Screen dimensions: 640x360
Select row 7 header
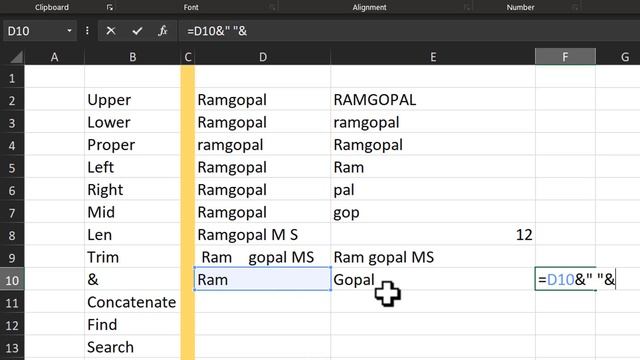pyautogui.click(x=12, y=213)
